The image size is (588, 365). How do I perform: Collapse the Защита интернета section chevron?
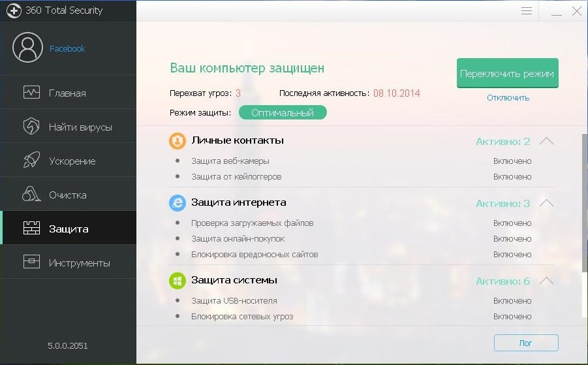pos(546,203)
